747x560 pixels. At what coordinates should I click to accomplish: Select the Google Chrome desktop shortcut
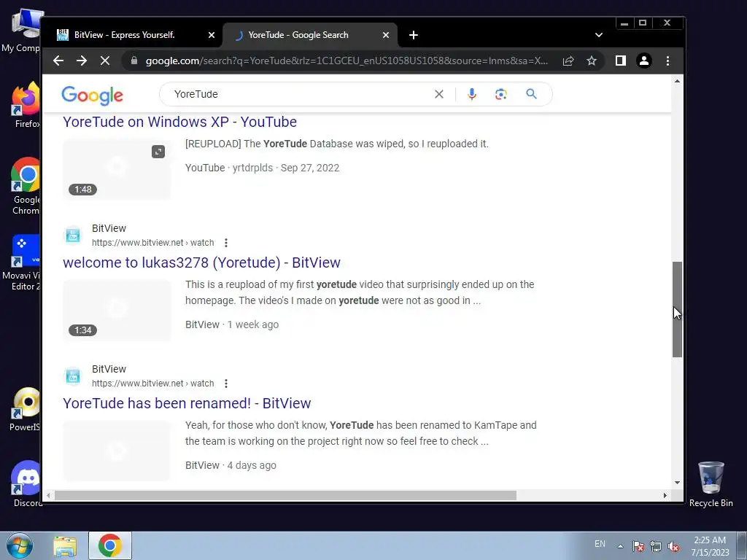(27, 186)
